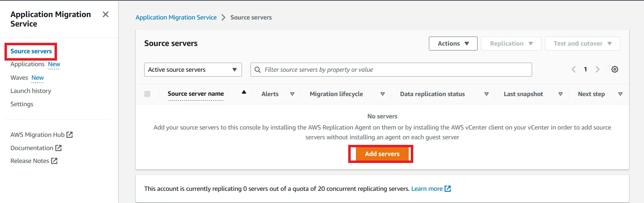Click external link icon beside Documentation

coord(58,148)
